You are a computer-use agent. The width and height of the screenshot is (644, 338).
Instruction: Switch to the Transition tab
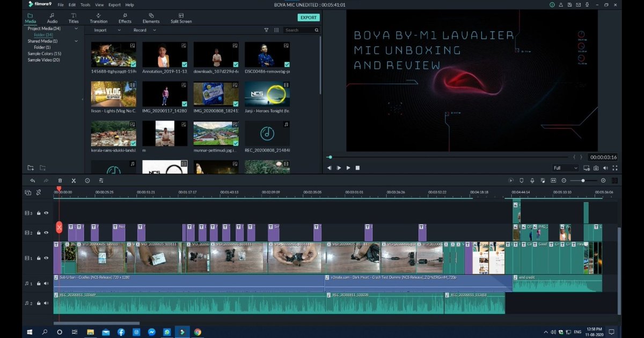point(99,18)
